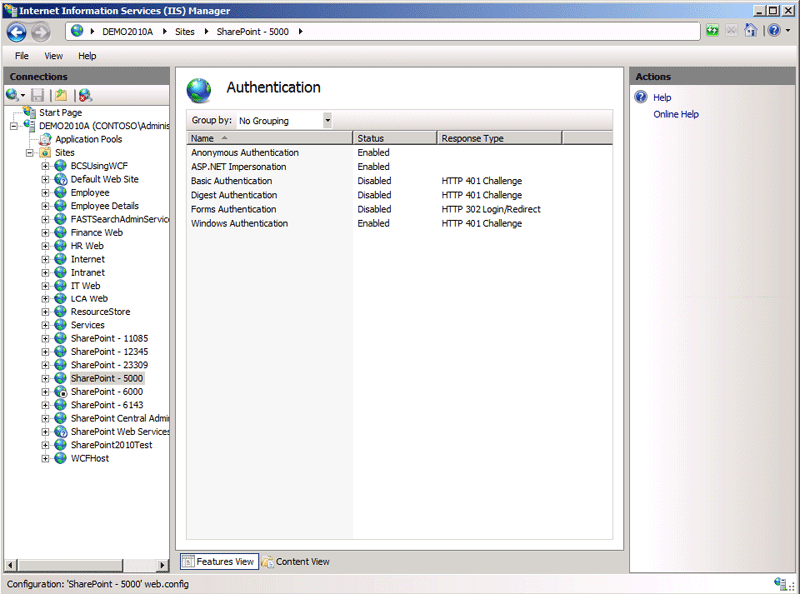800x594 pixels.
Task: Click the DEMO2010A breadcrumb in the address bar
Action: (x=128, y=32)
